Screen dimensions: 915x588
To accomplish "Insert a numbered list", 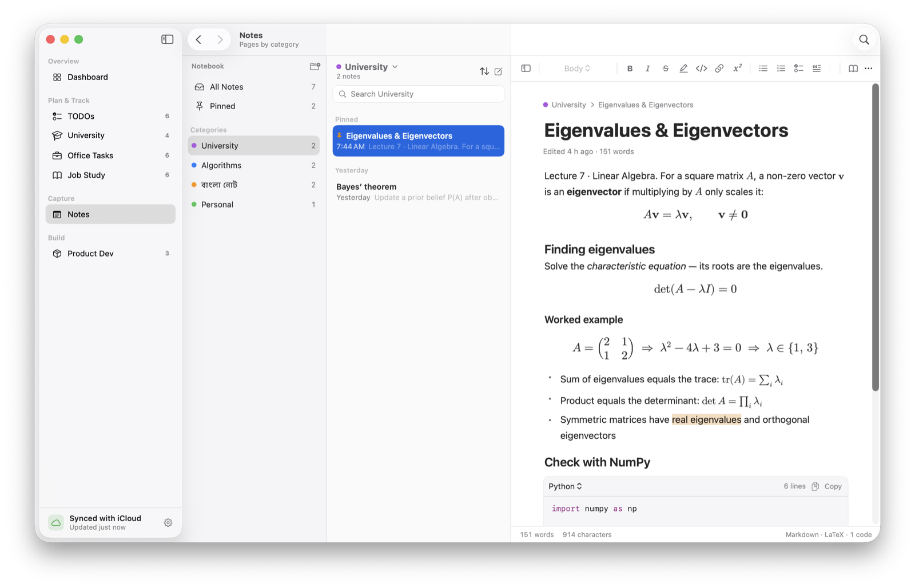I will (781, 69).
